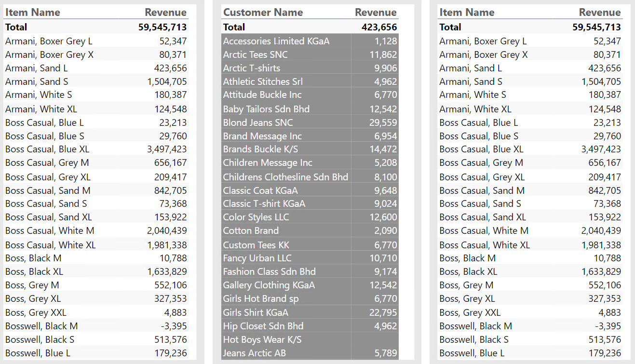Click revenue 6,954 for Brand Message Inc
The height and width of the screenshot is (364, 635).
pyautogui.click(x=386, y=136)
